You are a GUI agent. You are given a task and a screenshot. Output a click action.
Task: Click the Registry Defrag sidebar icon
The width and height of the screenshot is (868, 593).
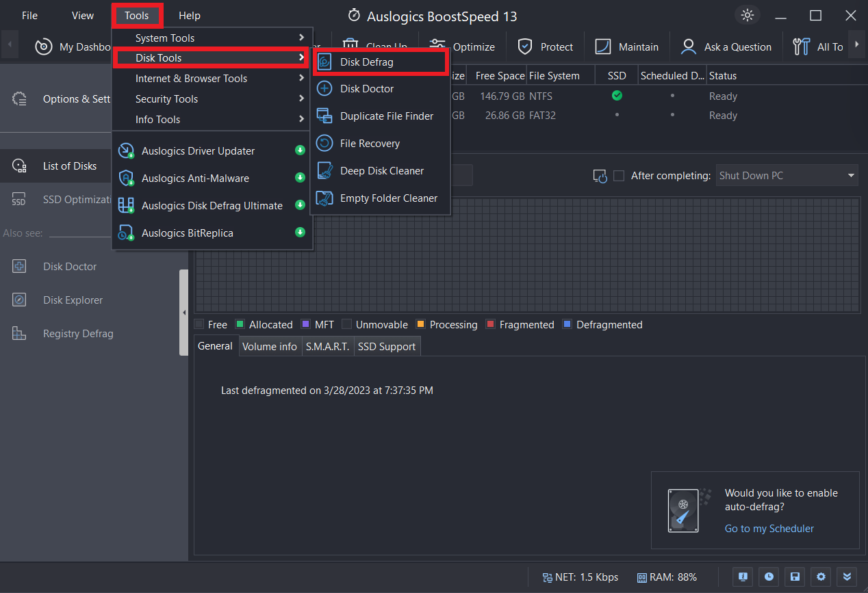(x=19, y=334)
